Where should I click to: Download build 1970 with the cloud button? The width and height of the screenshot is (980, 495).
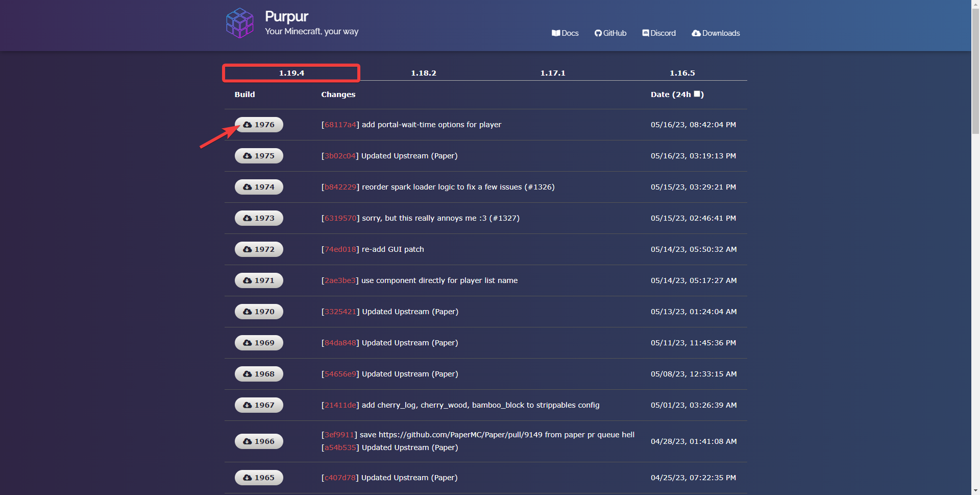tap(259, 312)
